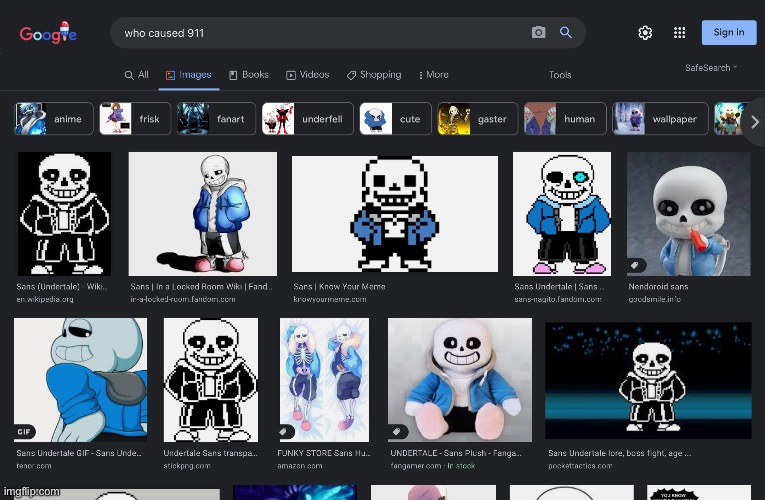Filter results by the frisk chip
Screen dimensions: 765x500
pyautogui.click(x=135, y=119)
